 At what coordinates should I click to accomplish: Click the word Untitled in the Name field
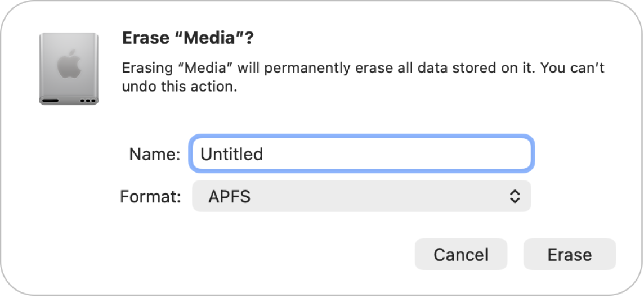click(x=232, y=154)
